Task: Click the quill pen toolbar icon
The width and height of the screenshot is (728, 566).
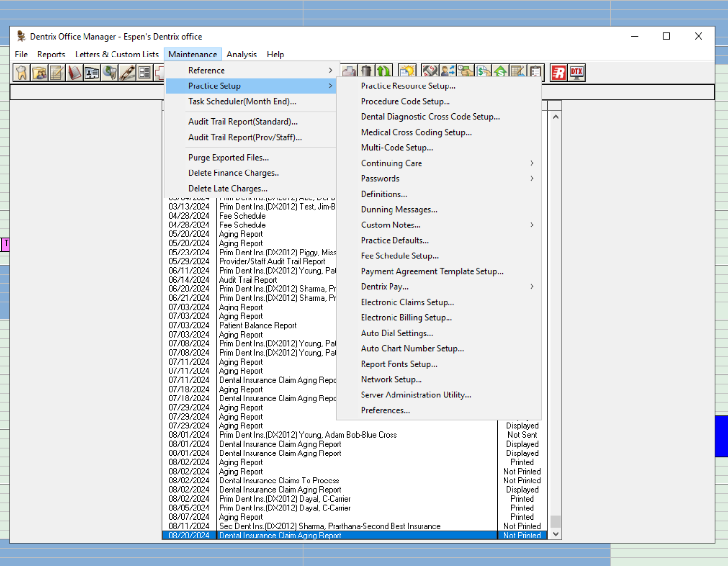Action: point(128,73)
